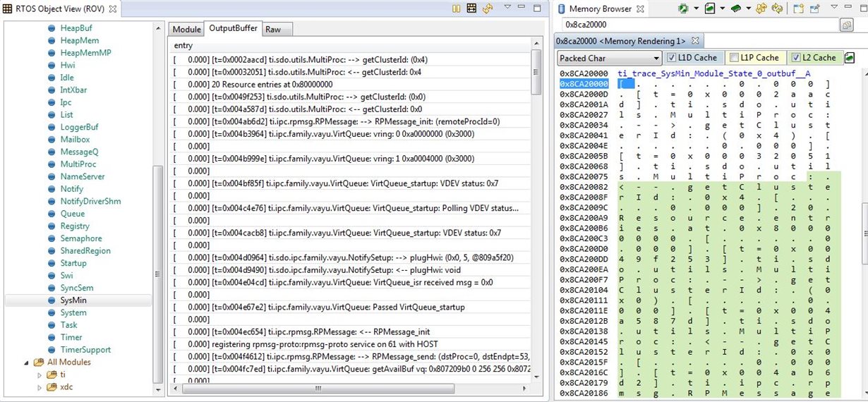Close the RTOS Object View tab
The height and width of the screenshot is (402, 868).
click(x=112, y=8)
